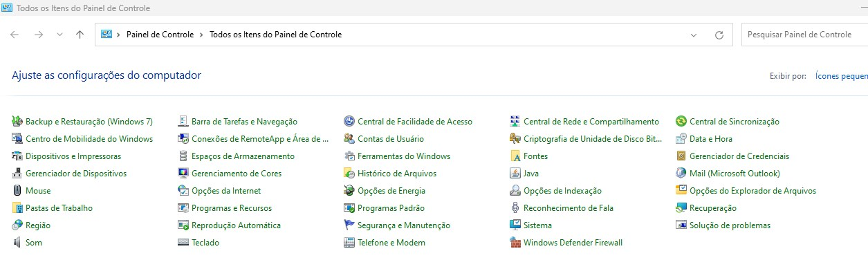Select Painel de Controle breadcrumb segment
Image resolution: width=868 pixels, height=269 pixels.
tap(160, 35)
